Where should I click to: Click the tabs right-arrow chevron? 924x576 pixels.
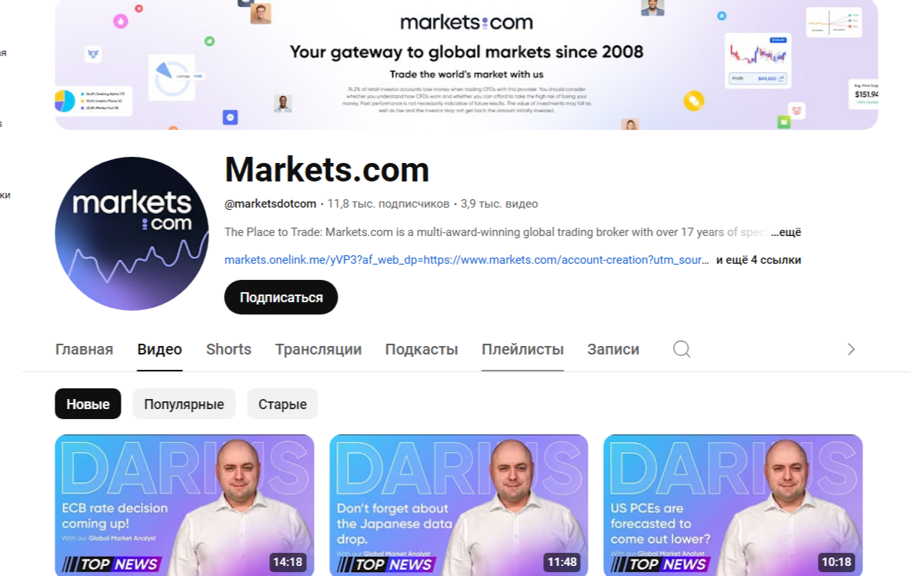coord(851,349)
